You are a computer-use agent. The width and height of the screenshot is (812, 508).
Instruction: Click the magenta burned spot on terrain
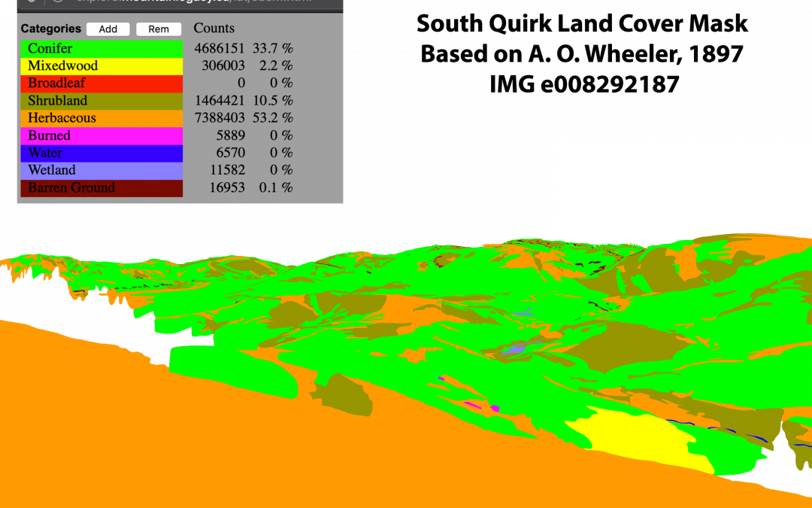(495, 408)
